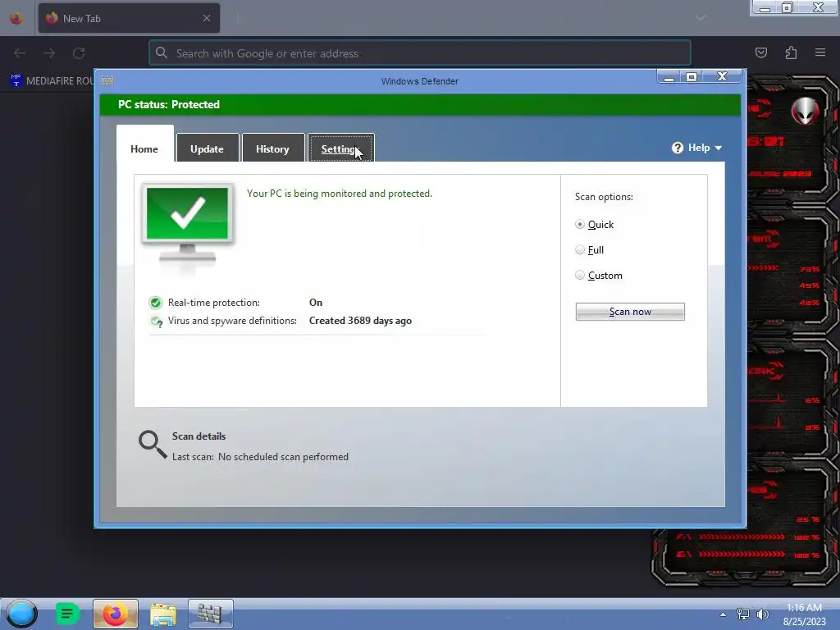Click the volume speaker tray icon

(x=762, y=614)
